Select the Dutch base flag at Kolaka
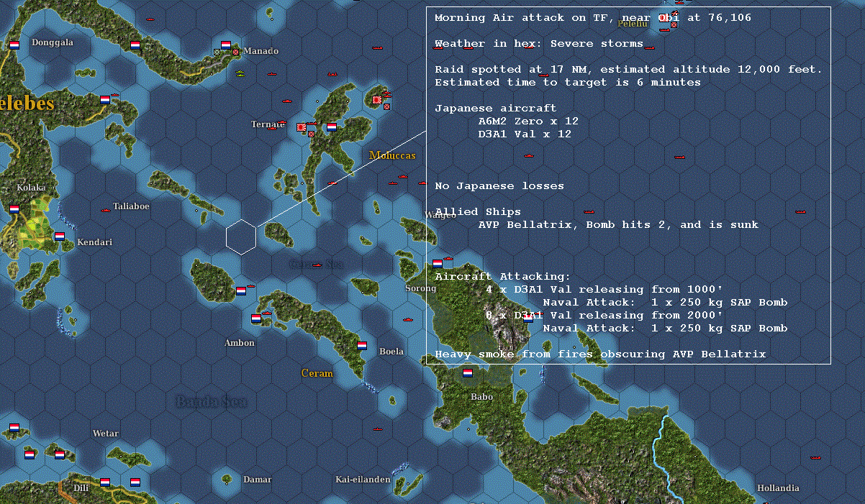Screen dimensions: 865x504 coord(14,209)
